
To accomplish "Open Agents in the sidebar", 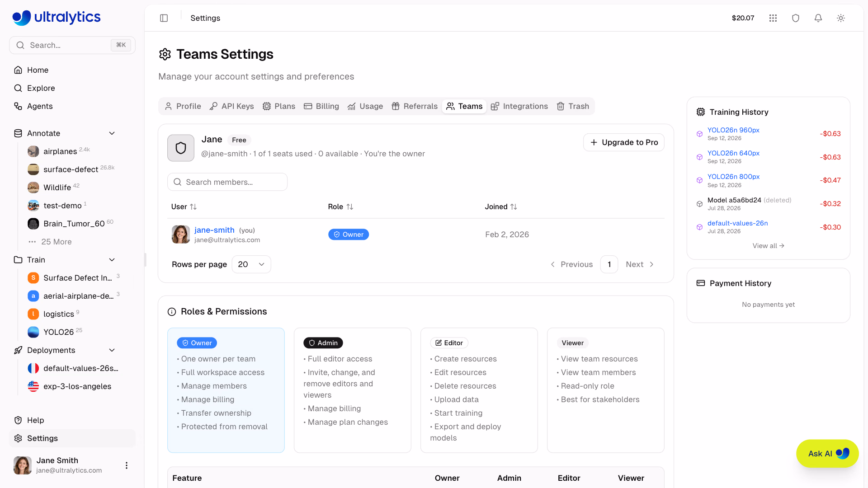I will click(x=72, y=106).
